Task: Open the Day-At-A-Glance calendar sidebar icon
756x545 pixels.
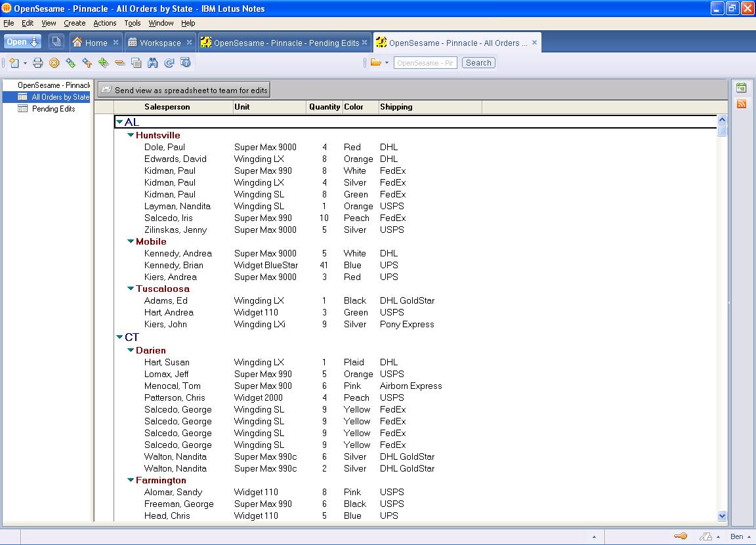Action: tap(742, 88)
